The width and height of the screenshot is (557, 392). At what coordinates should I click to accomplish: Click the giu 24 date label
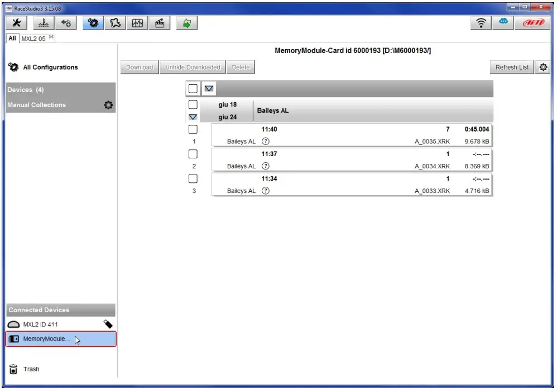coord(227,117)
